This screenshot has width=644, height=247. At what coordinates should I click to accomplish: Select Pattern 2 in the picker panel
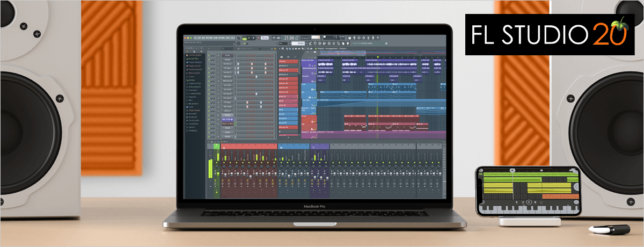(288, 66)
